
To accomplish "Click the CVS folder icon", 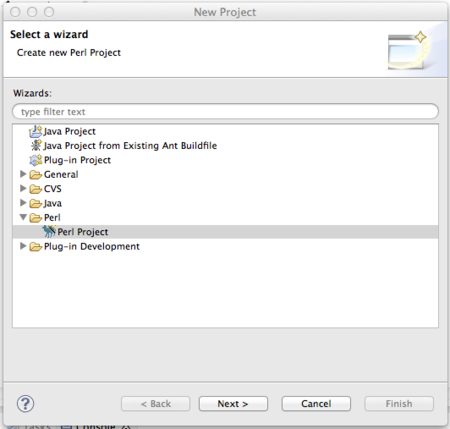I will click(x=36, y=189).
